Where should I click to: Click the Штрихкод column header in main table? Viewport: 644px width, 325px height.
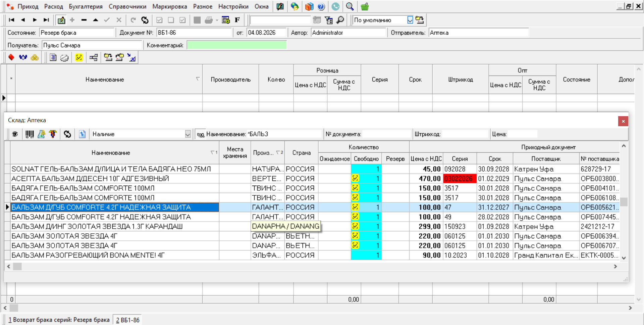click(x=460, y=80)
